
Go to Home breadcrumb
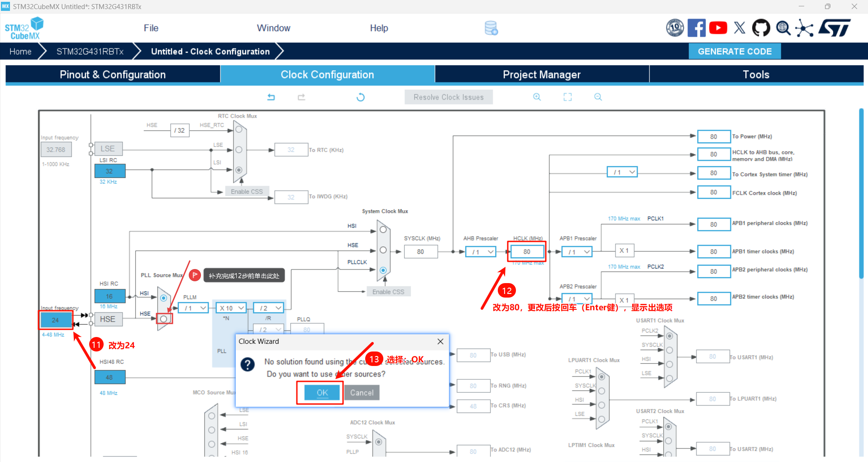point(20,52)
